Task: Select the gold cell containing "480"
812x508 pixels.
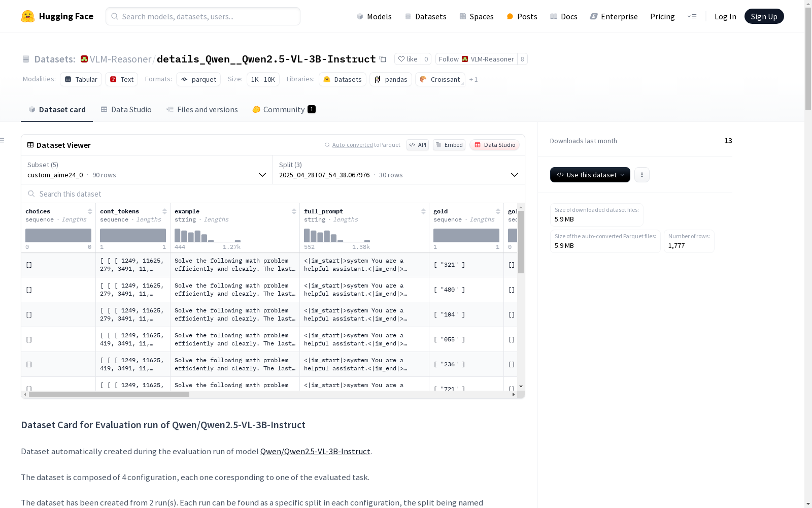Action: click(466, 290)
